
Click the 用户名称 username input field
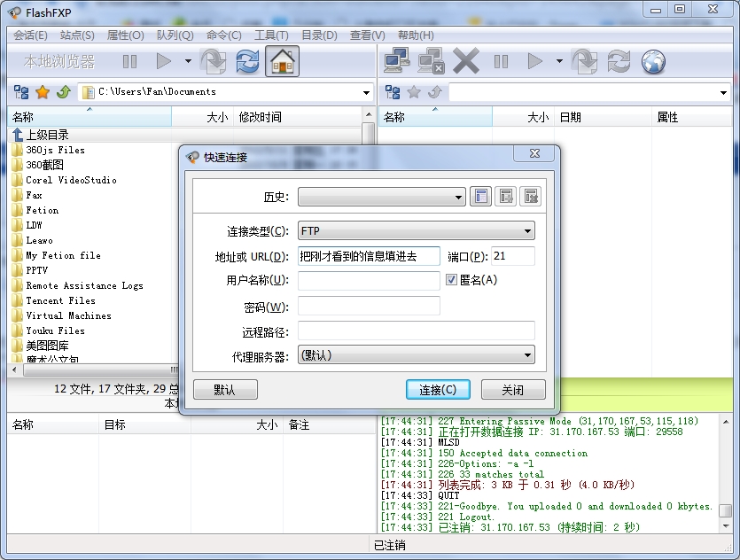369,281
